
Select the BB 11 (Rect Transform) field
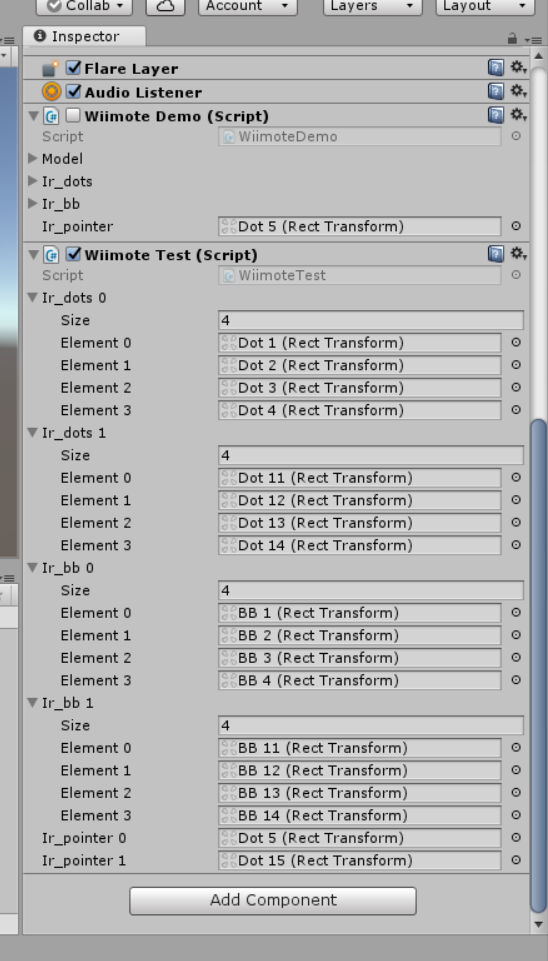[360, 748]
